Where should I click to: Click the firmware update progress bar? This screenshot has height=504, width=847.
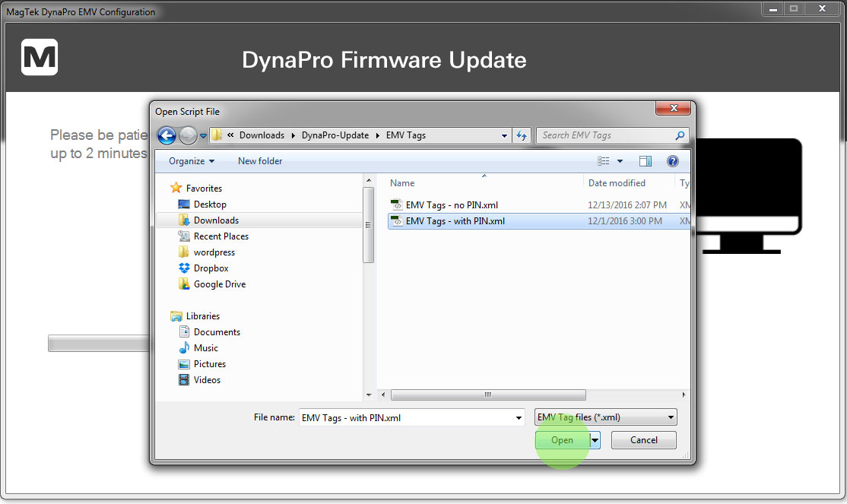pyautogui.click(x=98, y=344)
